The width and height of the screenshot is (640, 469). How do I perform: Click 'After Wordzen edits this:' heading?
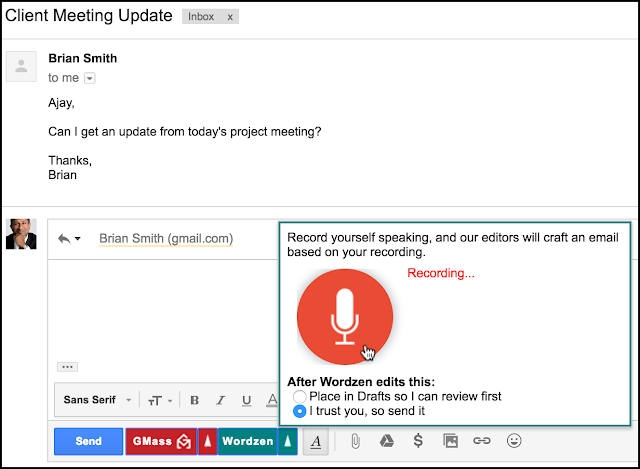click(361, 382)
